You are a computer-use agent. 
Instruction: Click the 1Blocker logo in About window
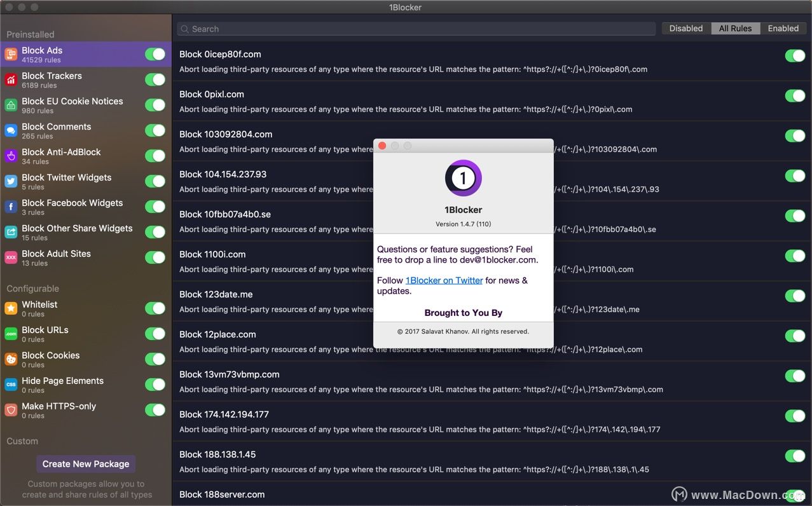point(463,178)
